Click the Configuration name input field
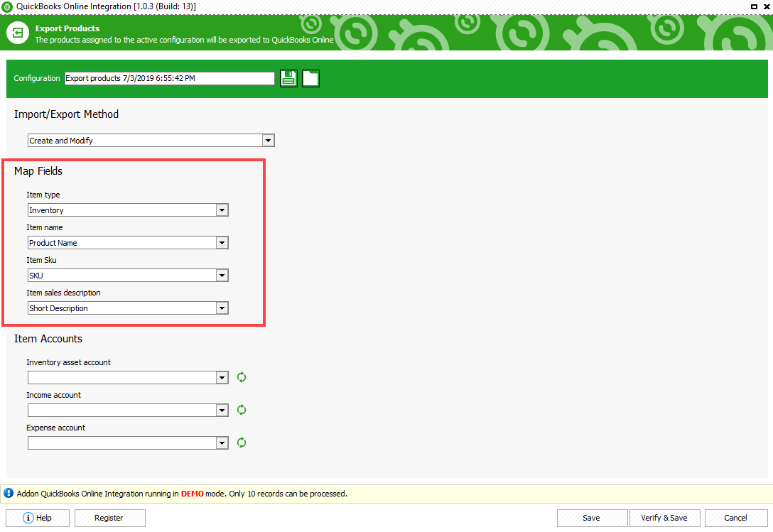The image size is (773, 532). 170,78
